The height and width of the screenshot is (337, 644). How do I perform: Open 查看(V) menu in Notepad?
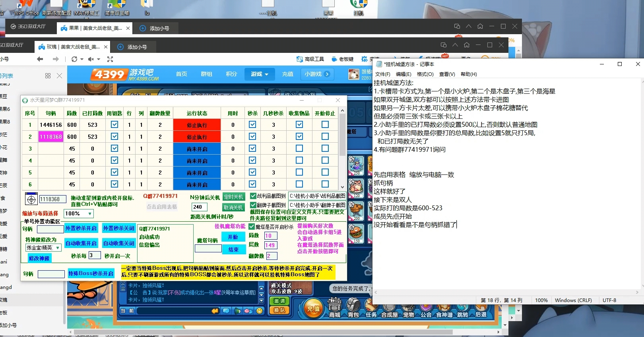click(447, 74)
